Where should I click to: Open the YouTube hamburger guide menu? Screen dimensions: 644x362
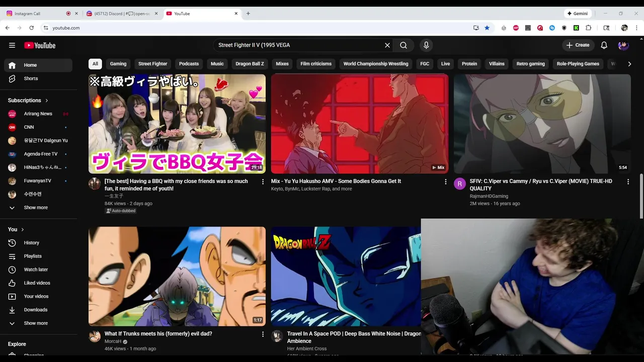coord(12,45)
